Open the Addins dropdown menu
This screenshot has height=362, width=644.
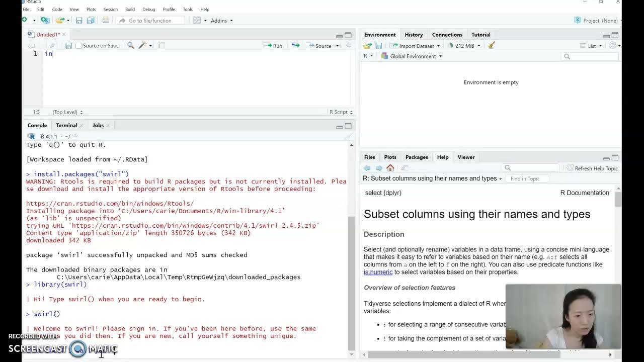221,21
